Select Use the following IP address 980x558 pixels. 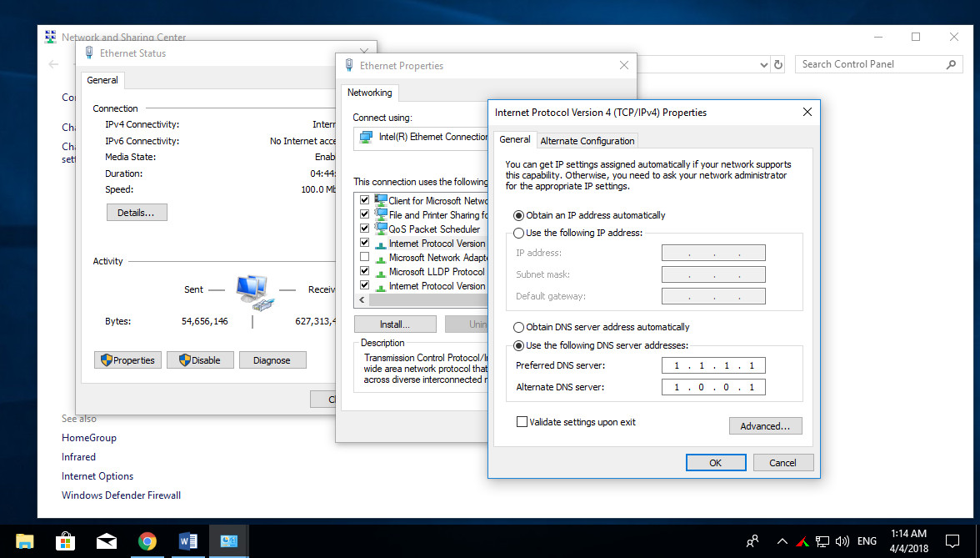coord(518,233)
